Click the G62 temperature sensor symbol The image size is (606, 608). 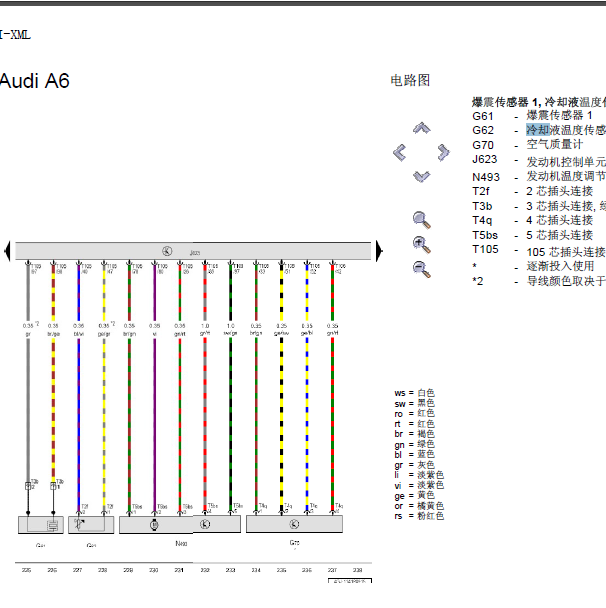coord(79,523)
